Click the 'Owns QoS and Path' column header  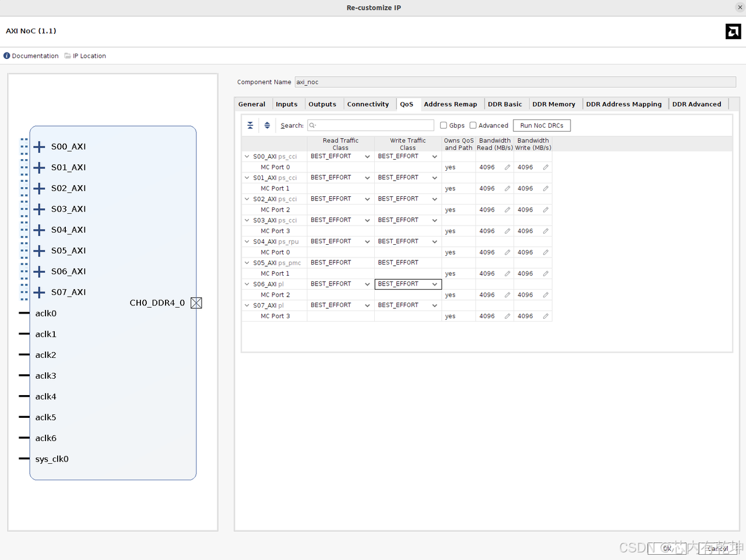coord(459,144)
